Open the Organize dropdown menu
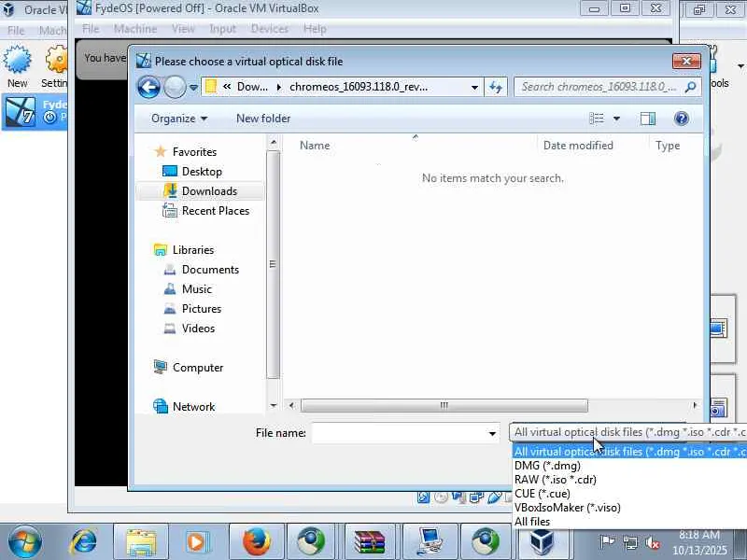 click(178, 119)
